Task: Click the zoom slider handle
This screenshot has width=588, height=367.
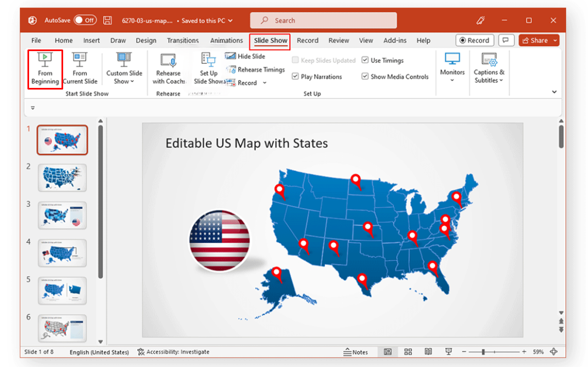Action: click(x=483, y=352)
